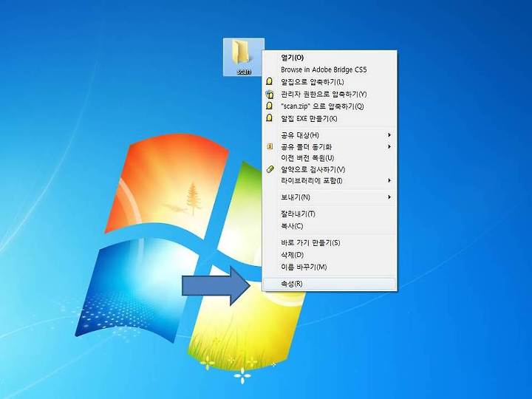Open 속성(R) at menu bottom
Screen dimensions: 532x399
click(x=329, y=284)
